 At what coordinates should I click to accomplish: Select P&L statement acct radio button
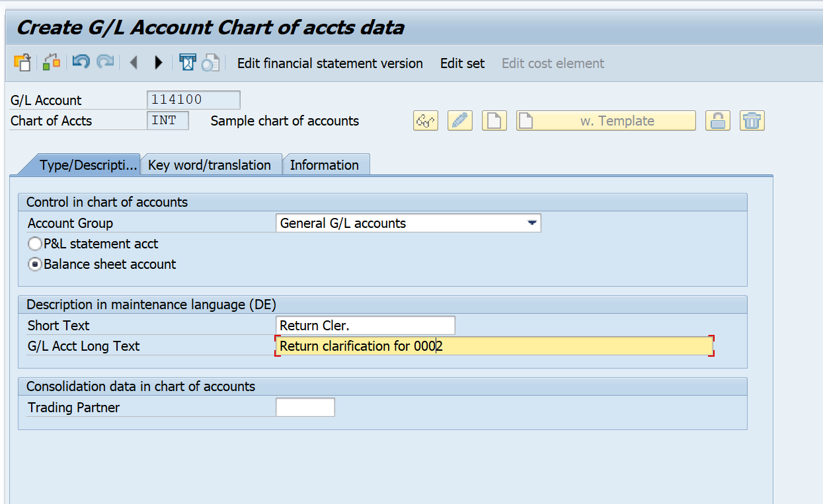point(36,244)
